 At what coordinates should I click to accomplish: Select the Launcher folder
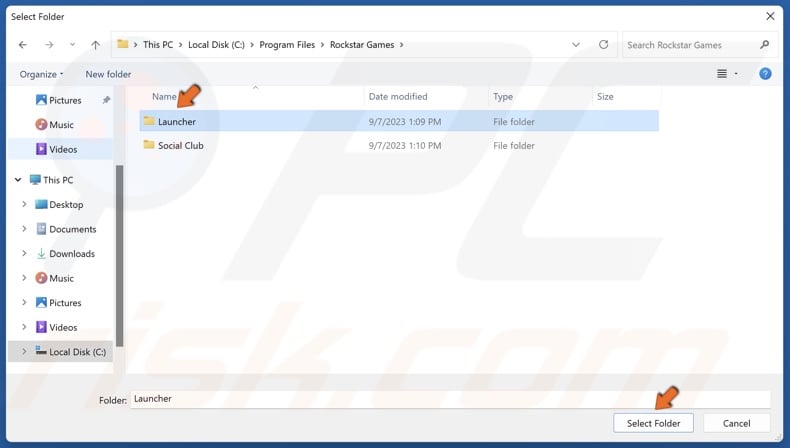point(399,121)
